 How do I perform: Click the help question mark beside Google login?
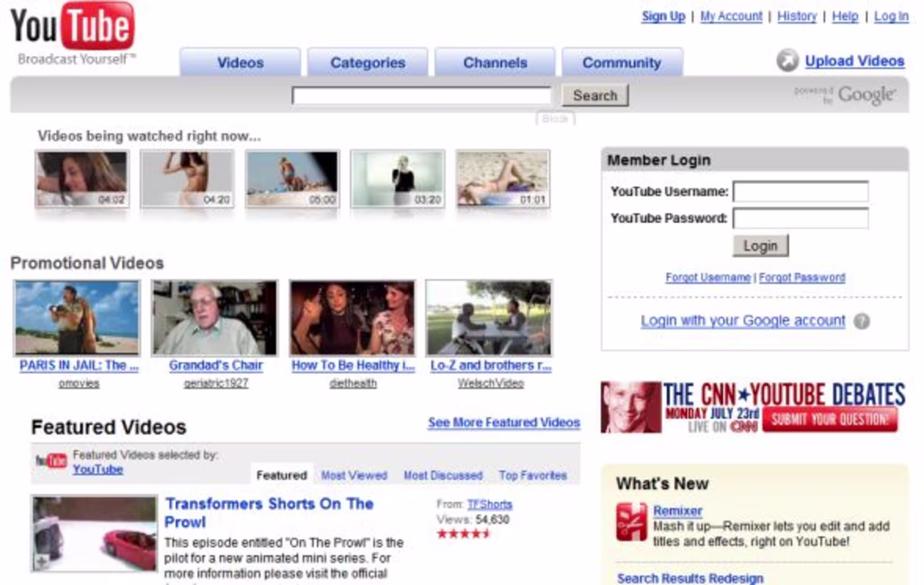pos(861,321)
